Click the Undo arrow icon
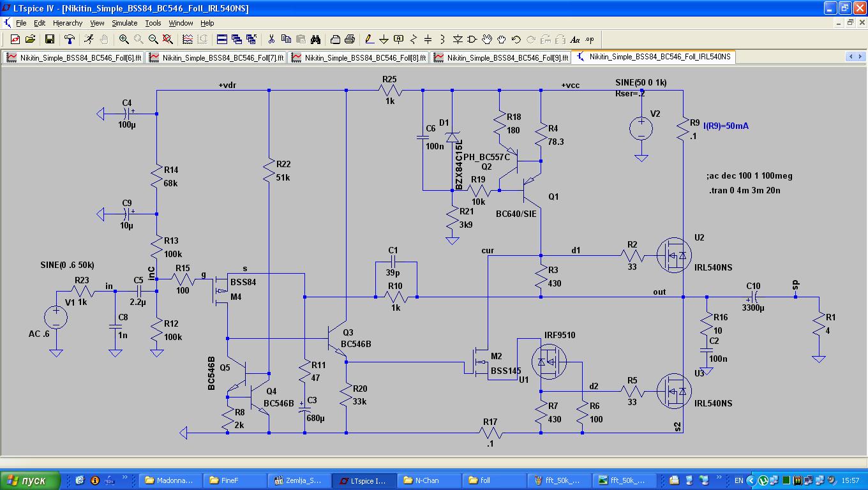This screenshot has height=490, width=868. tap(516, 40)
